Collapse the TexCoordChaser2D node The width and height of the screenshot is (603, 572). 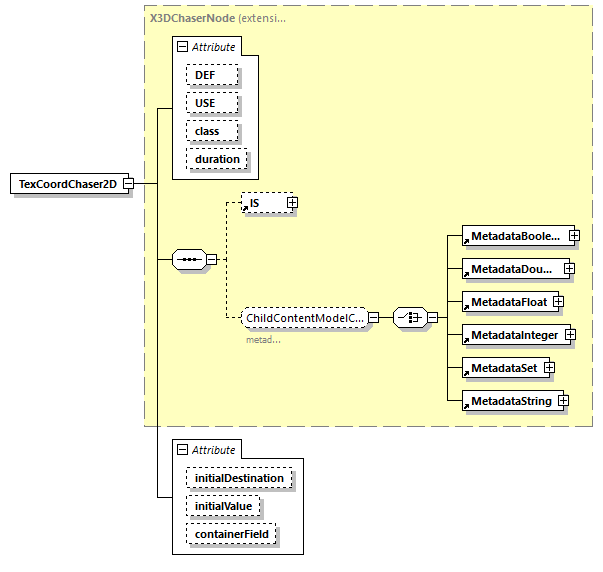[x=128, y=184]
